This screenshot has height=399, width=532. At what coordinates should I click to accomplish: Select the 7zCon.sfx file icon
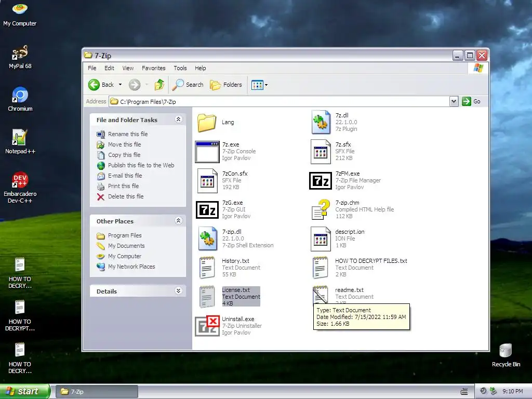coord(207,180)
